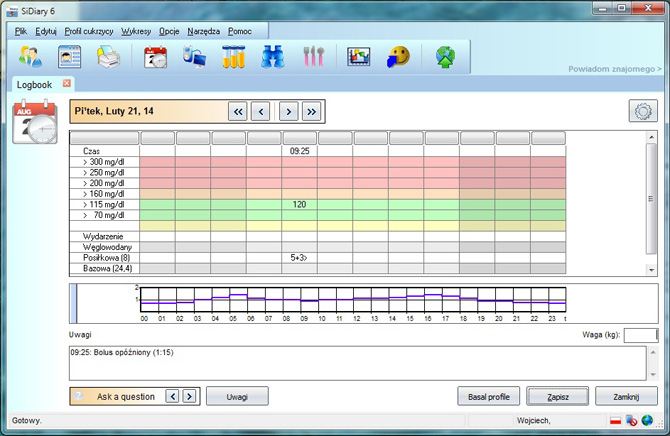Select the 09:25 time cell
The height and width of the screenshot is (436, 670).
tap(299, 151)
